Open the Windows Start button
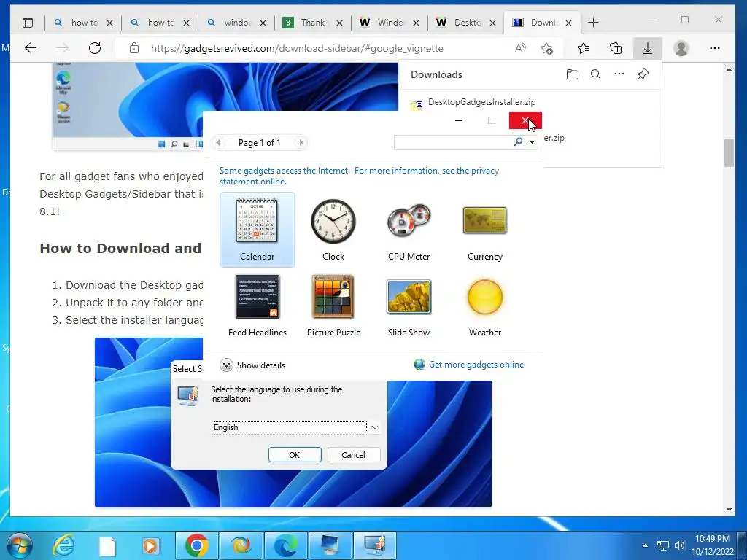The height and width of the screenshot is (560, 747). (x=20, y=545)
